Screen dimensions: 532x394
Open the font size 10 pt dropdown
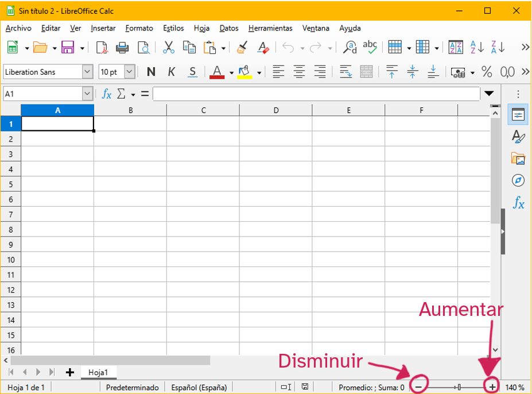click(x=129, y=72)
